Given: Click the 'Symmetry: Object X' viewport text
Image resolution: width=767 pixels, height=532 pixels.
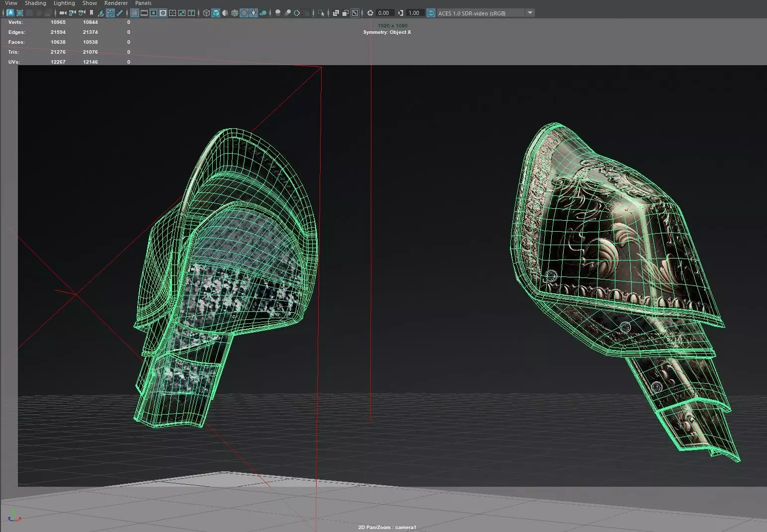Looking at the screenshot, I should (387, 32).
